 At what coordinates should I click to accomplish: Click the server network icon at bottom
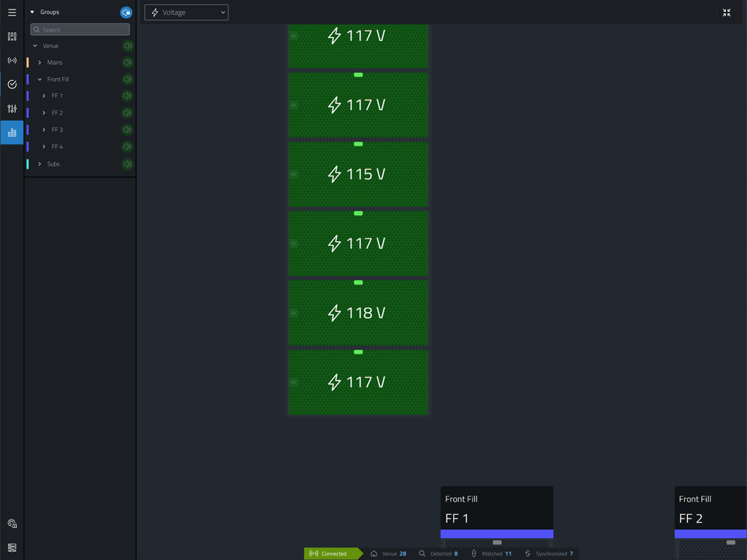(12, 548)
